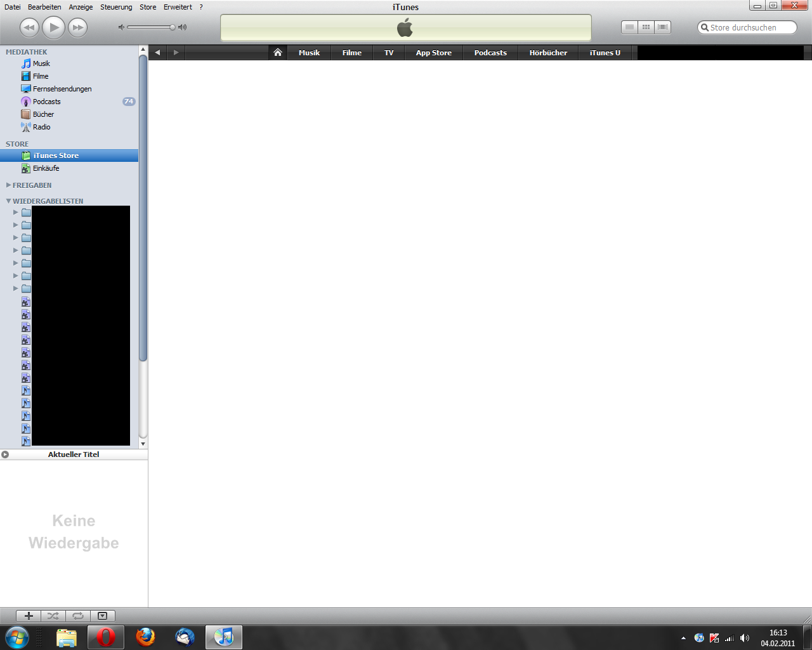The height and width of the screenshot is (650, 812).
Task: Open Einkäufe under Store
Action: coord(46,168)
